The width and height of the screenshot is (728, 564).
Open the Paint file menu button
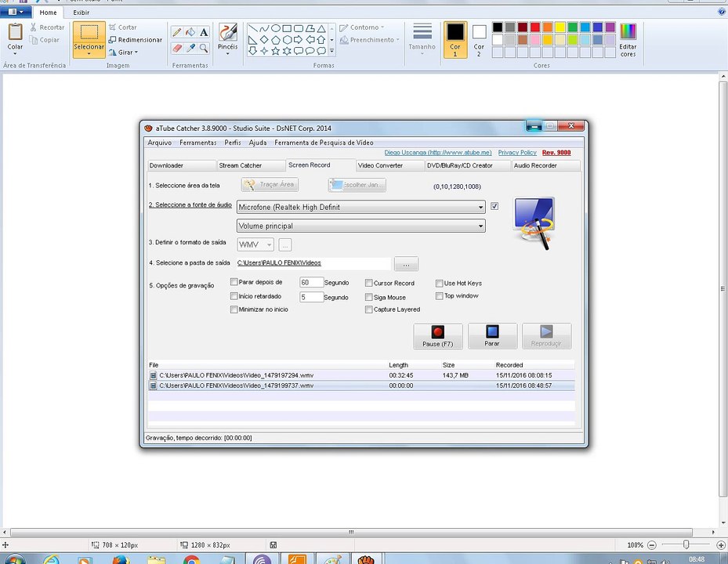click(16, 12)
